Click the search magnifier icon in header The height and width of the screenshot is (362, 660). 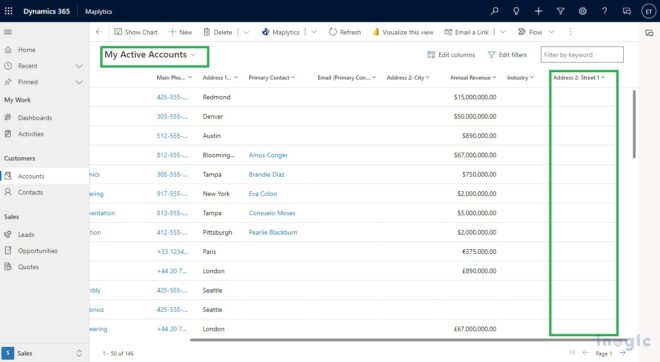pos(495,11)
